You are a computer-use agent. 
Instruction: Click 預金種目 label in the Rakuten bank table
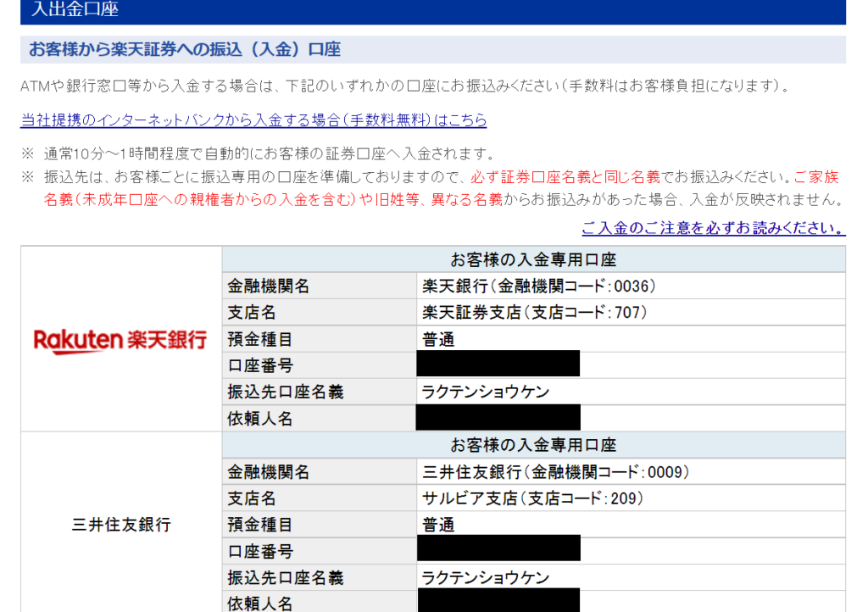(320, 339)
